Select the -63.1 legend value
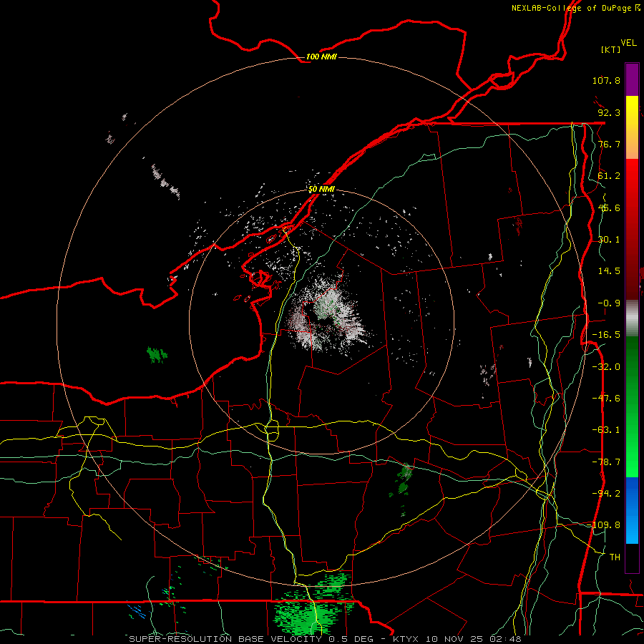Viewport: 644px width, 644px height. tap(606, 430)
